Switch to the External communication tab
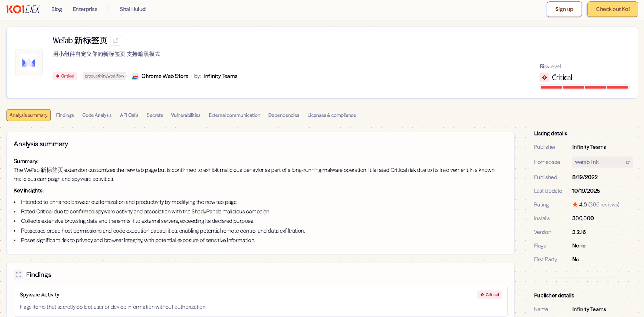This screenshot has height=317, width=644. coord(234,115)
